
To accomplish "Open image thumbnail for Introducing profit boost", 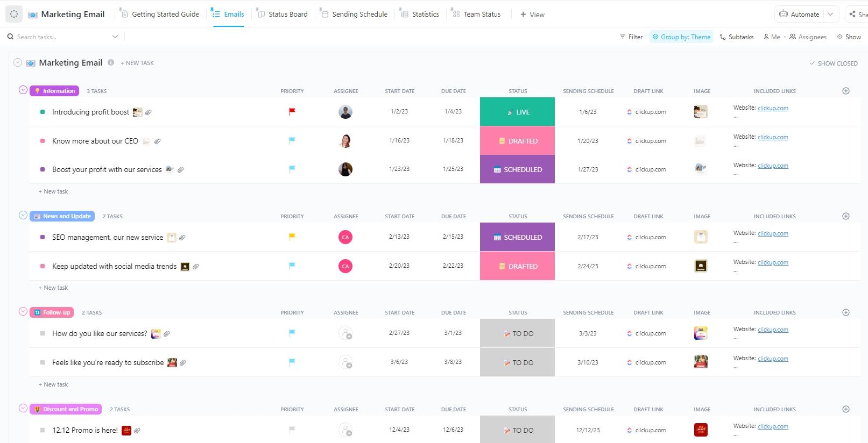I will 701,112.
